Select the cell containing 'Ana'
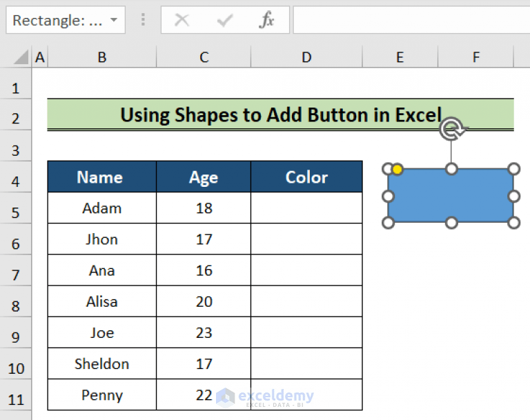The height and width of the screenshot is (420, 530). click(x=102, y=270)
